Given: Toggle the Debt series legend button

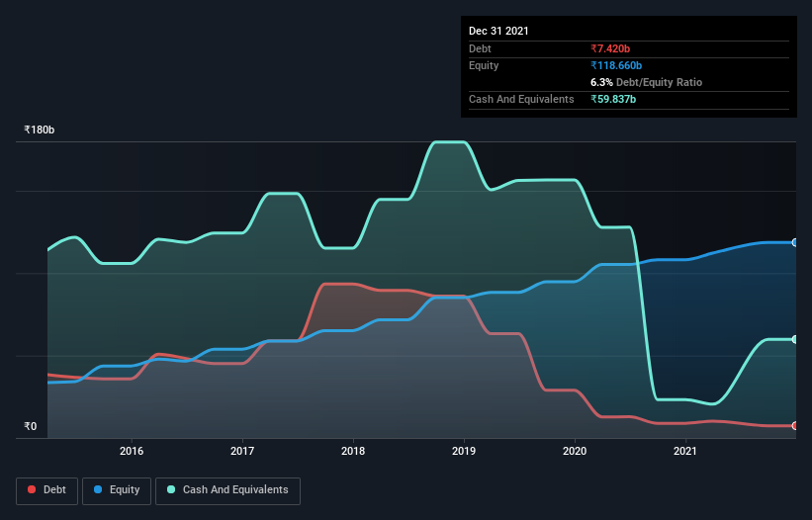Looking at the screenshot, I should (x=47, y=490).
